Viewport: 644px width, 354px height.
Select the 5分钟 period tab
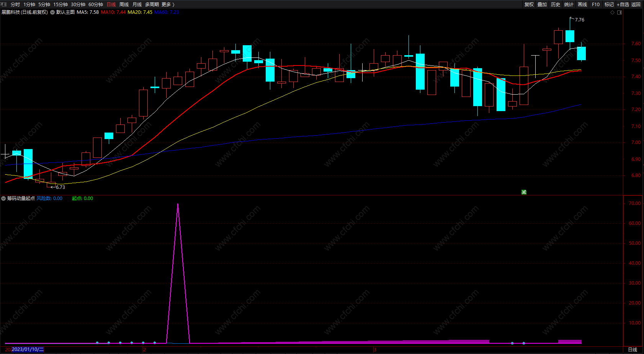click(x=44, y=4)
